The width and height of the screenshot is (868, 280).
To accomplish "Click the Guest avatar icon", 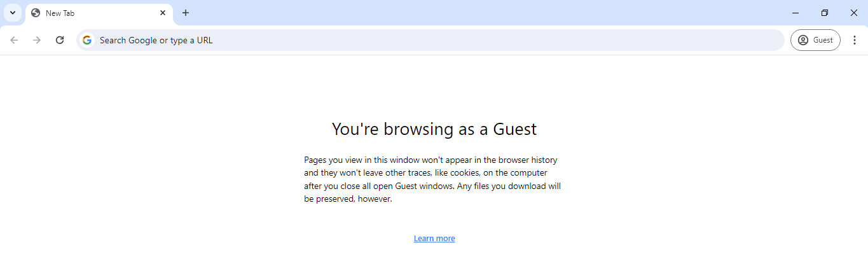I will click(803, 40).
